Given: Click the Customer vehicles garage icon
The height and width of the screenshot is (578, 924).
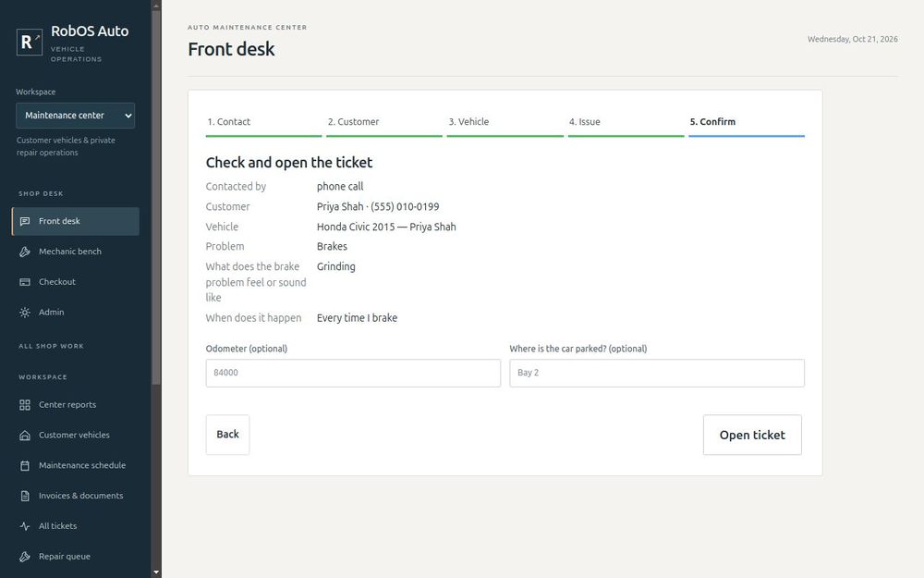Looking at the screenshot, I should tap(25, 436).
